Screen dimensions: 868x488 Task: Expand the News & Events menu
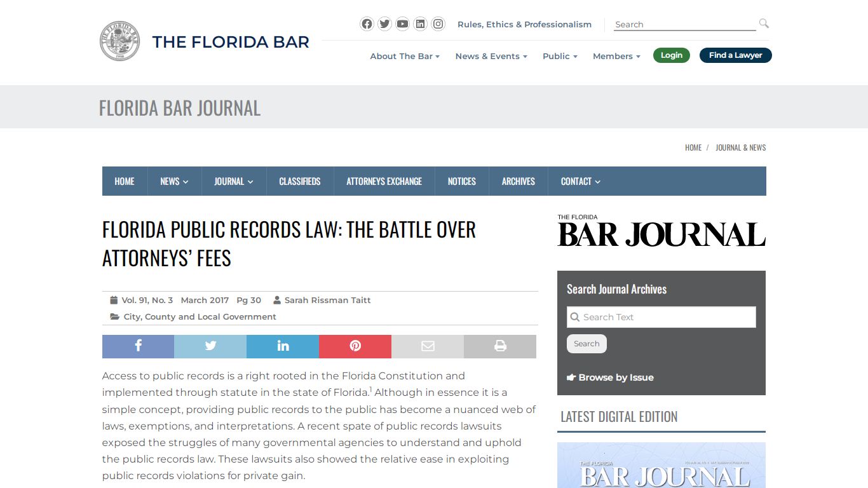(x=491, y=56)
